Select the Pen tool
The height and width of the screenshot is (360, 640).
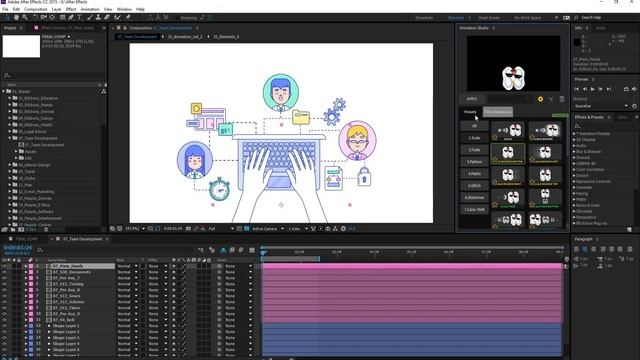[71, 18]
